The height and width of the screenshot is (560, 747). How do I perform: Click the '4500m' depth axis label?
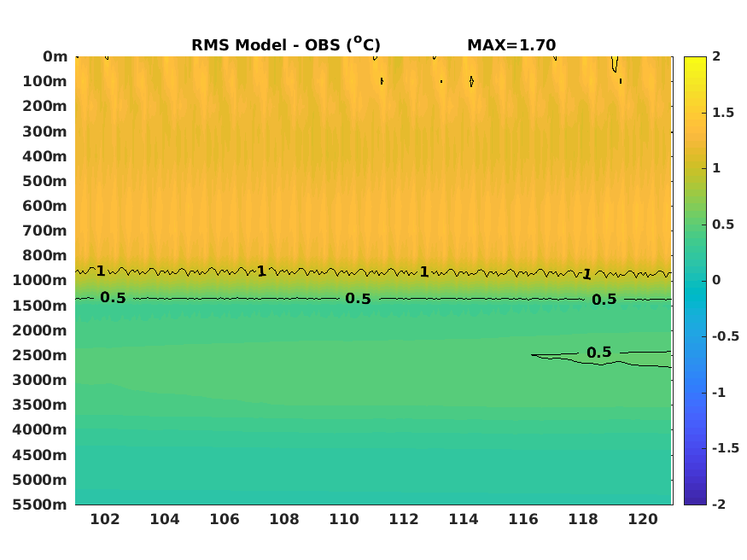(40, 455)
